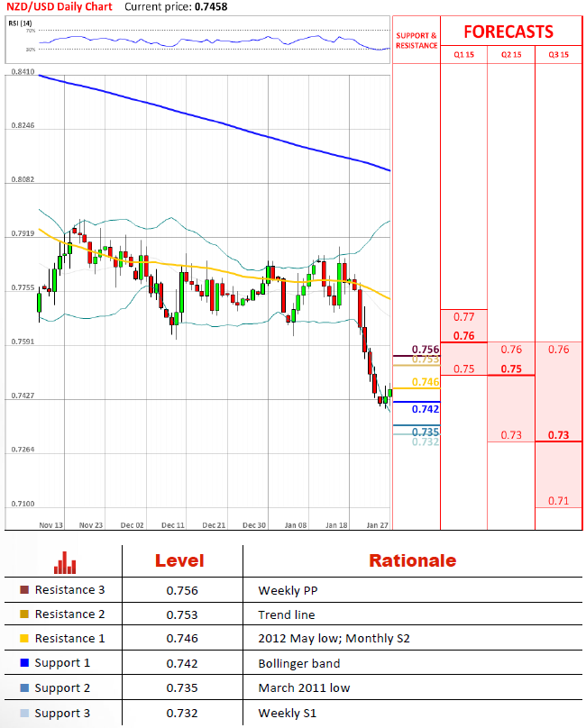The height and width of the screenshot is (728, 586).
Task: Click the 'SUPPORT & RESISTANCE' column header
Action: click(x=417, y=41)
